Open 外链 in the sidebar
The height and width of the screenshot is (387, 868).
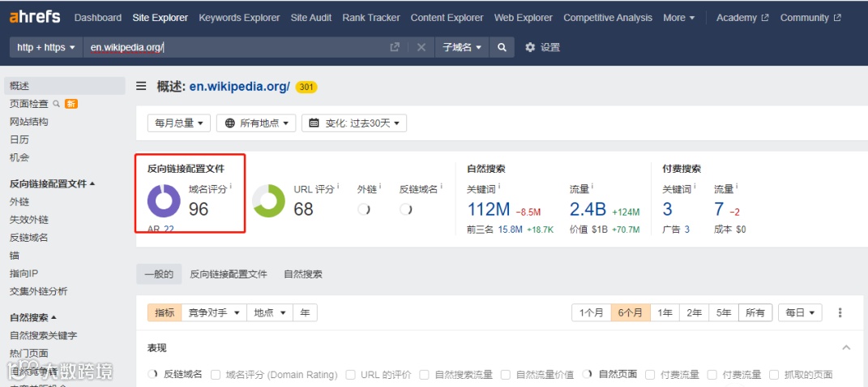(19, 202)
